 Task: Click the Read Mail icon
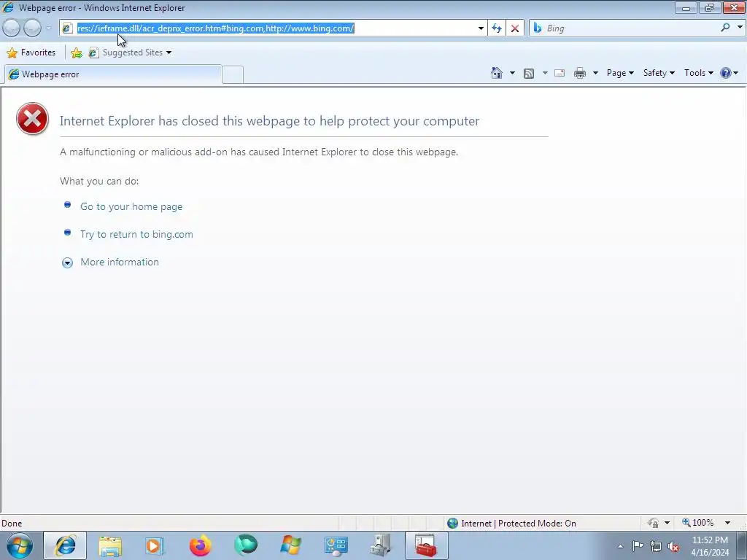pyautogui.click(x=560, y=73)
